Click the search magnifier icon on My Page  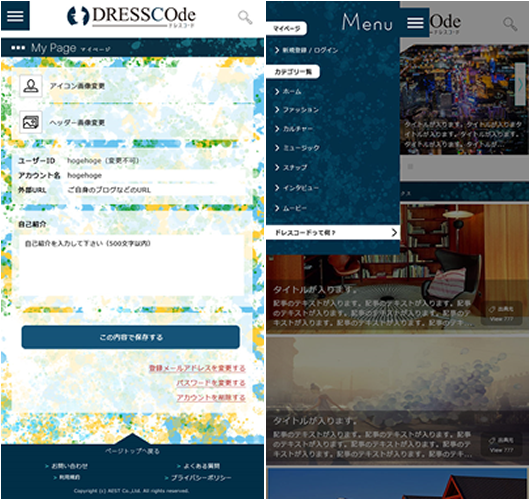tap(245, 17)
